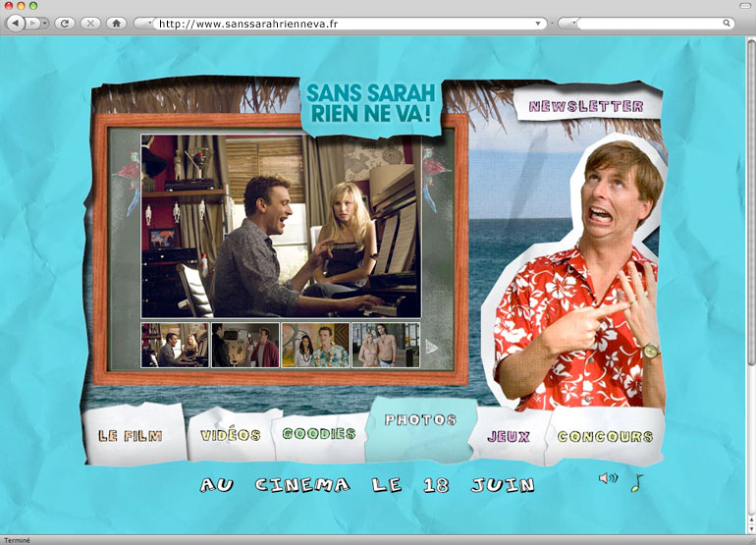Go back with the browser back arrow
Viewport: 756px width, 545px height.
coord(16,24)
